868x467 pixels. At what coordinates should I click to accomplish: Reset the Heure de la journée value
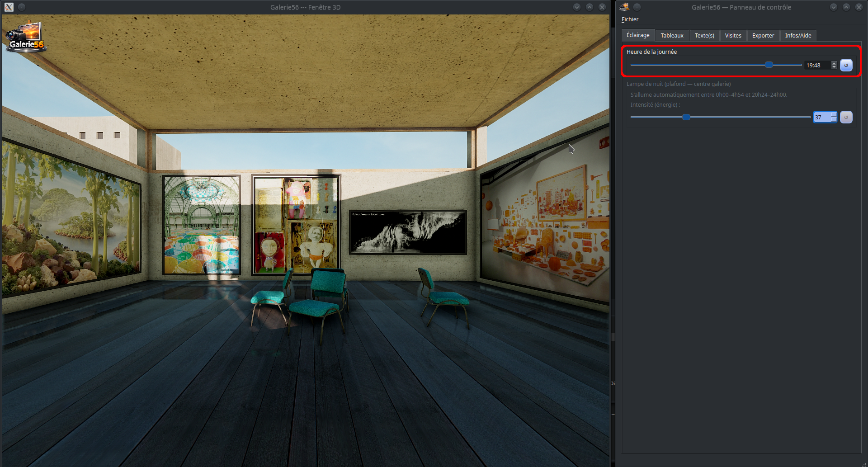coord(846,65)
